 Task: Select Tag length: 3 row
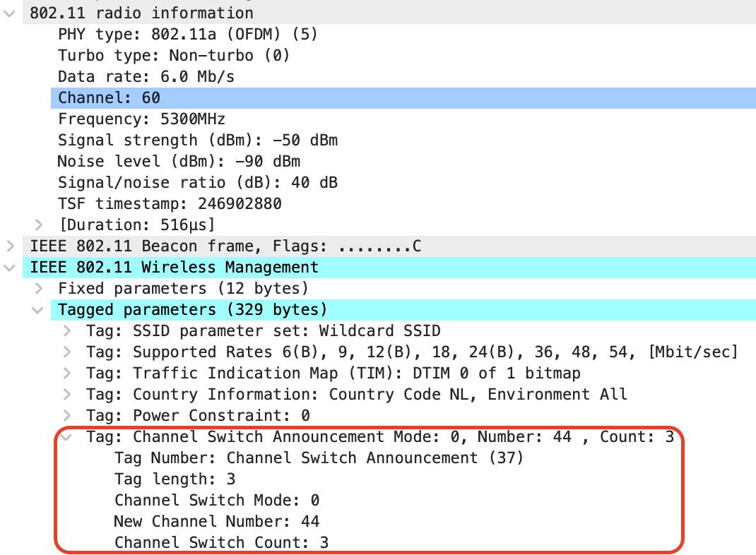(x=175, y=479)
